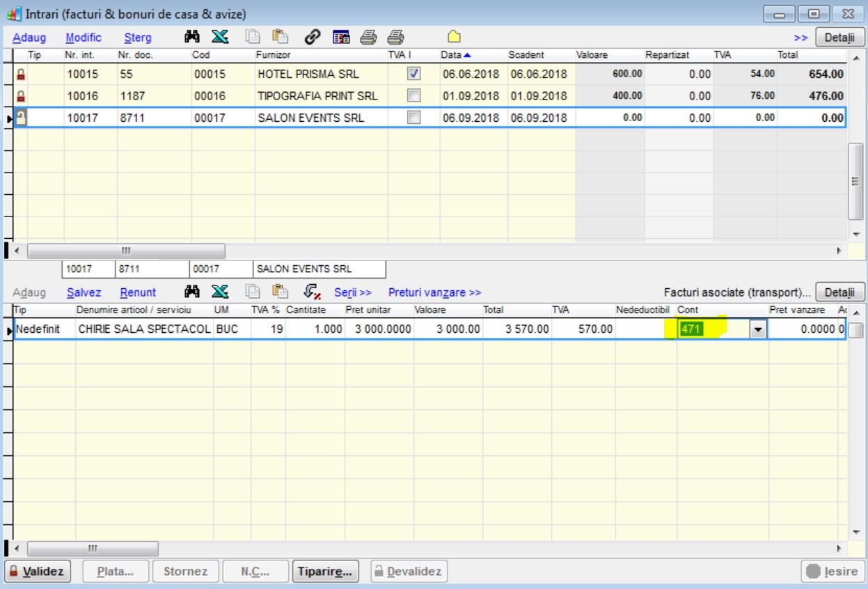Image resolution: width=868 pixels, height=589 pixels.
Task: Click the right printer icon in upper toolbar
Action: coord(395,36)
